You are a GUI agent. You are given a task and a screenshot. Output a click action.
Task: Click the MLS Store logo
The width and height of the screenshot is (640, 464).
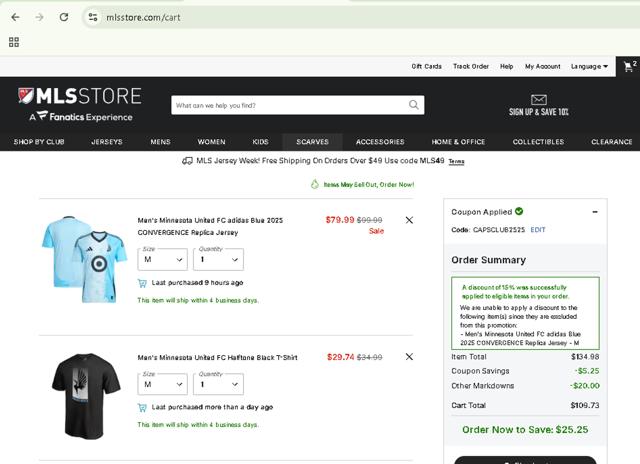[79, 104]
